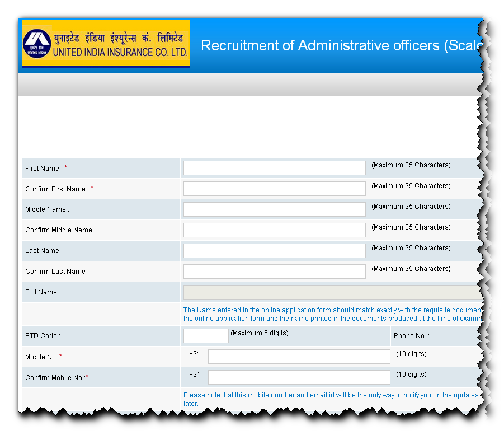Screen dimensions: 504x435
Task: Select the Last Name input field
Action: point(274,250)
